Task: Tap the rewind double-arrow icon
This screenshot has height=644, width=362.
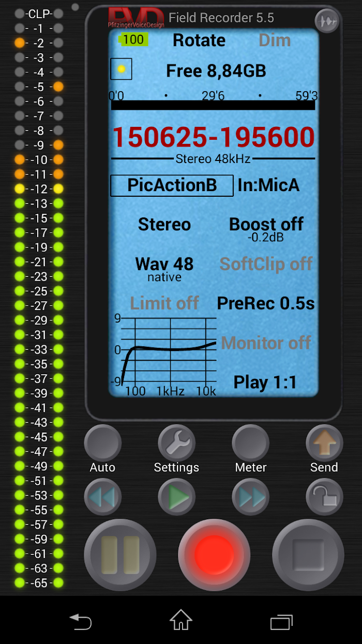Action: point(102,497)
